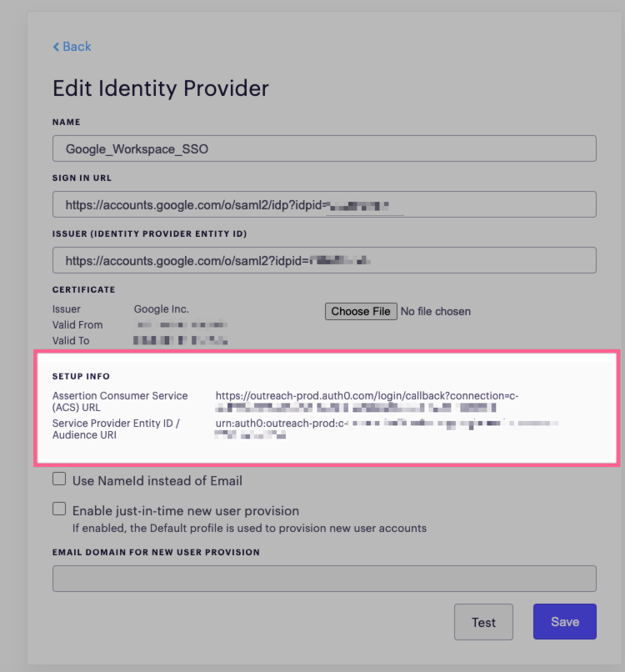Focus the Issuer Identity Provider Entity ID field
The height and width of the screenshot is (672, 625).
coord(324,260)
